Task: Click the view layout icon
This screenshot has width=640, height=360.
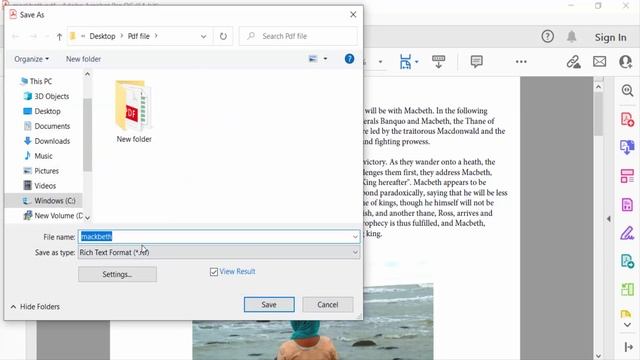Action: (313, 59)
